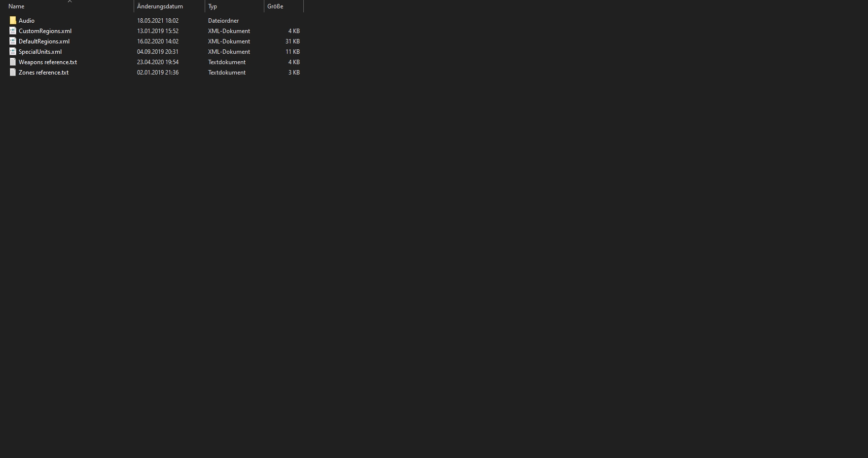Click the date 04.09.2019 20:31
Viewport: 868px width, 458px height.
pos(158,52)
